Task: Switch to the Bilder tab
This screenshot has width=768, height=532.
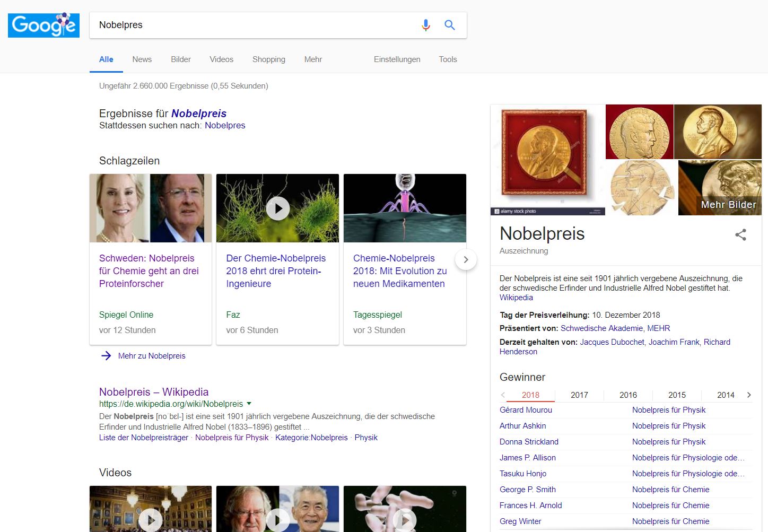Action: (x=180, y=59)
